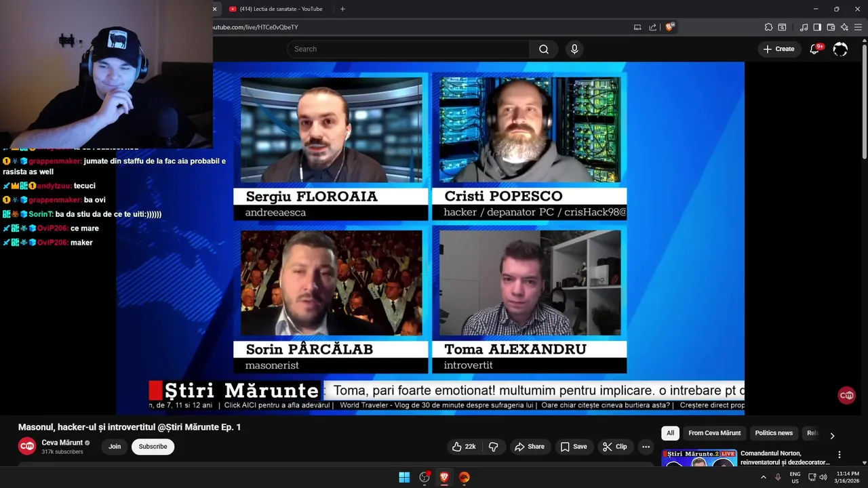Click the YouTube search magnifier button
Screen dimensions: 868x488
click(x=543, y=49)
